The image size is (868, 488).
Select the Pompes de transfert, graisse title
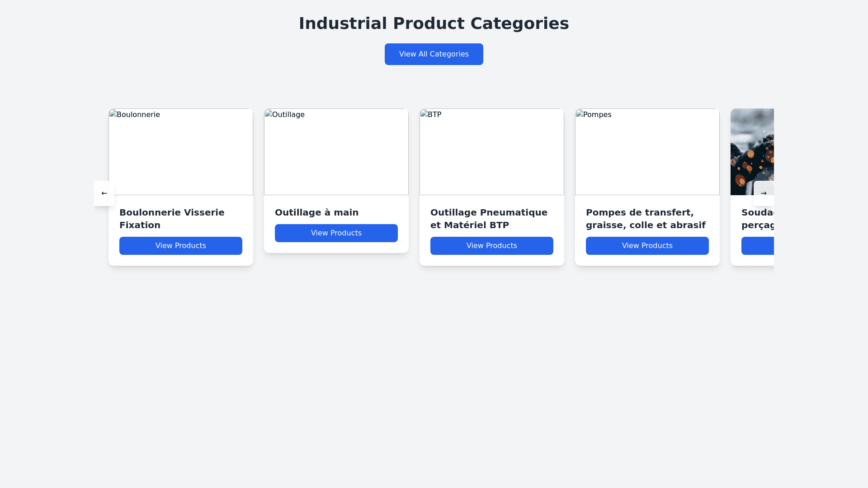[x=646, y=219]
